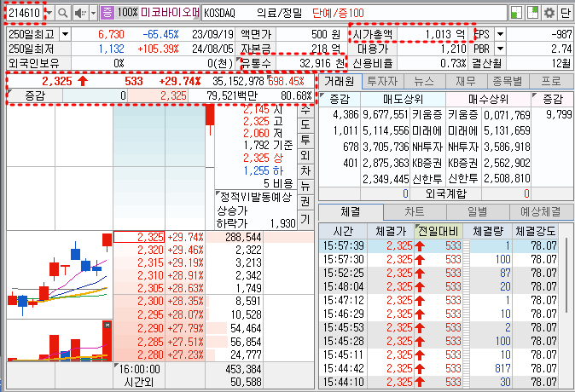
Task: Open the 종목별 tab
Action: pos(508,81)
